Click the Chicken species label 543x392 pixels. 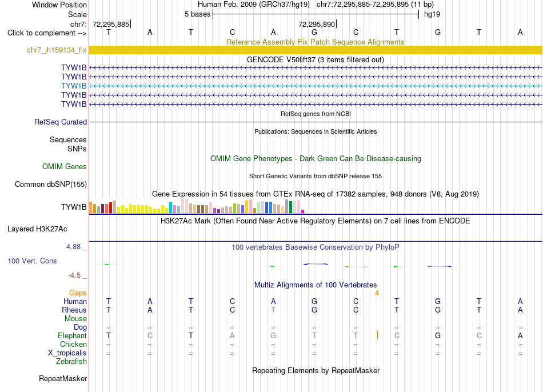point(73,344)
